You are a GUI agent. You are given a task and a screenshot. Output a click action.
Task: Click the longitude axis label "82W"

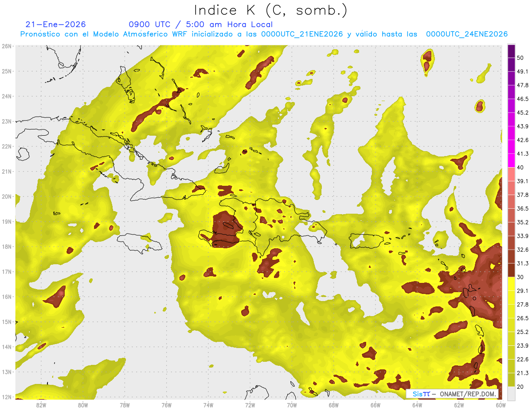(x=41, y=405)
